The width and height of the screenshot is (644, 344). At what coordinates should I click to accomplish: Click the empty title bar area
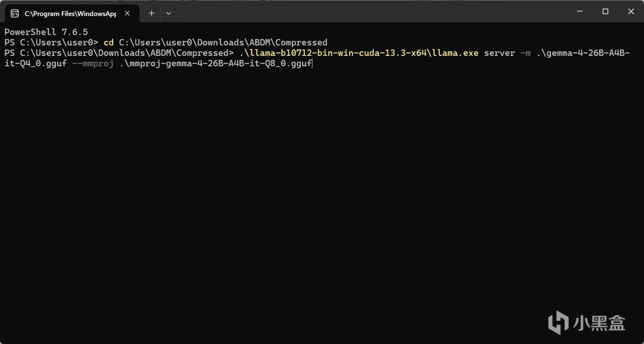point(367,11)
